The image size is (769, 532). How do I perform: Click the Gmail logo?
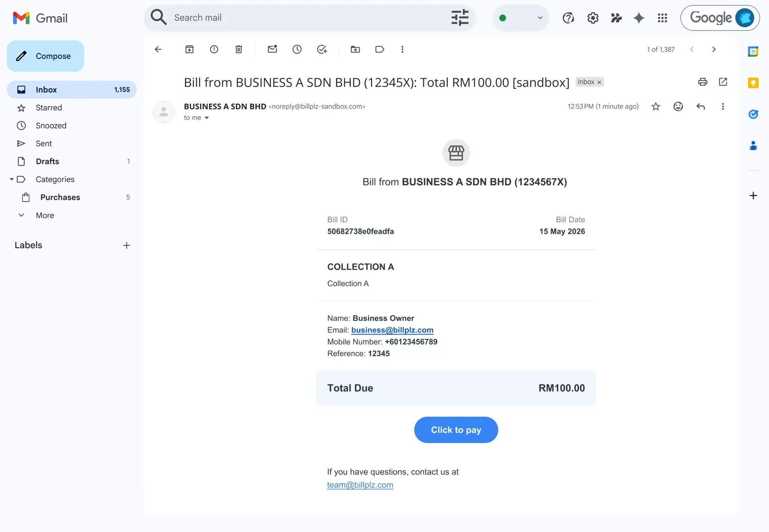coord(40,18)
